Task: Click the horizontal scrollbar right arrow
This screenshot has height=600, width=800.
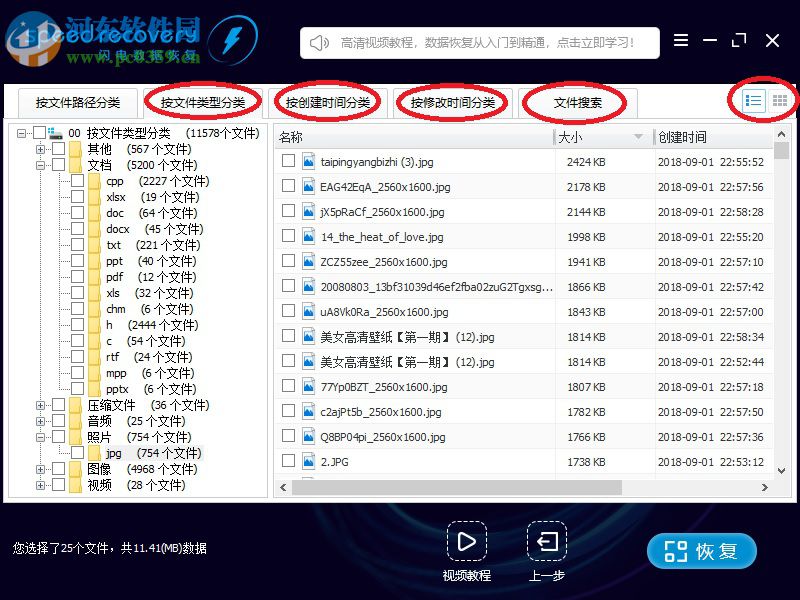Action: tap(764, 487)
